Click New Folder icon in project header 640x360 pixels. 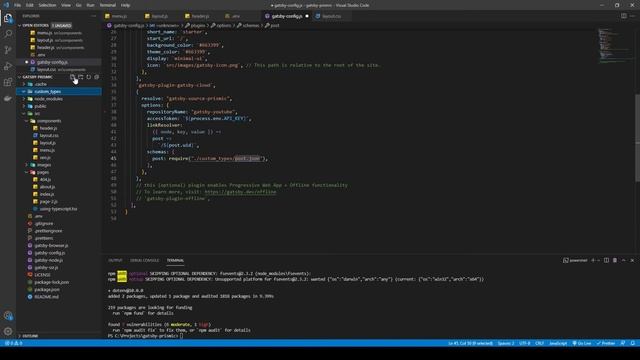[x=80, y=77]
